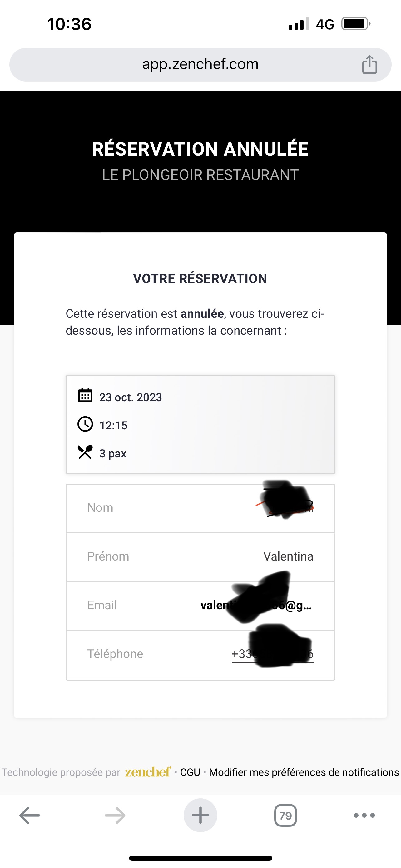Open the zenchef logo link

148,772
